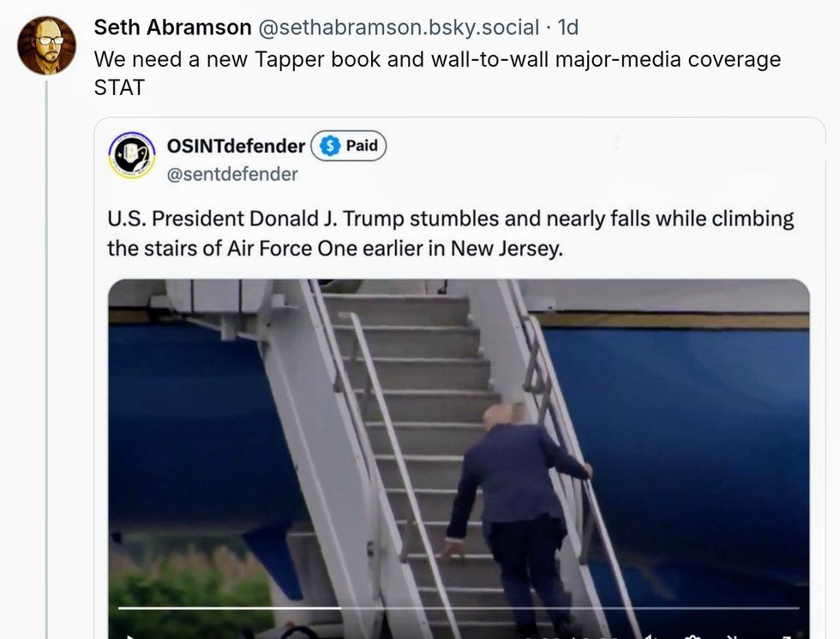Open the @sentdefender handle
The width and height of the screenshot is (840, 639).
232,174
